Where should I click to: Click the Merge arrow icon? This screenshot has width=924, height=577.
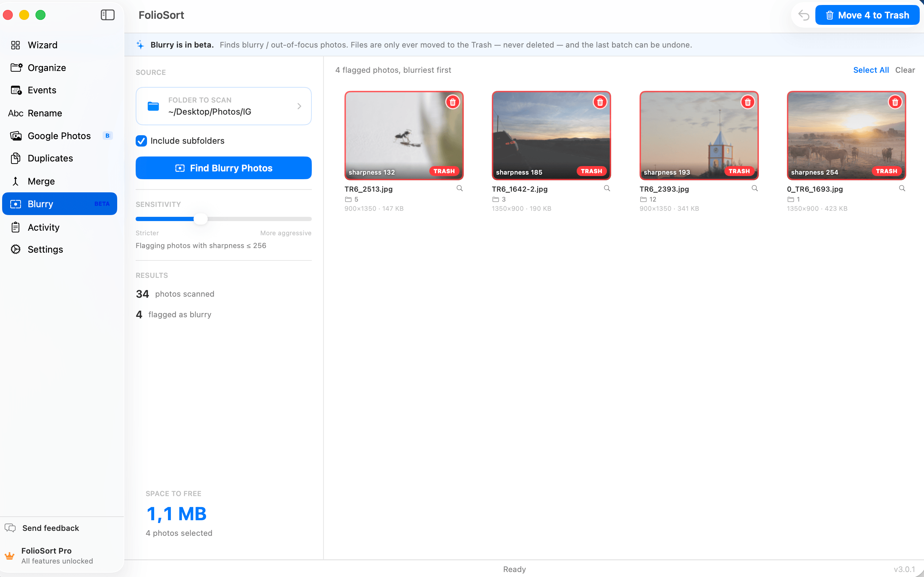click(x=16, y=181)
